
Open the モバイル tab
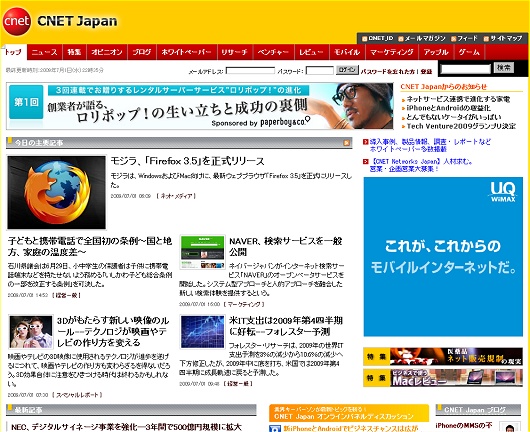tap(347, 52)
